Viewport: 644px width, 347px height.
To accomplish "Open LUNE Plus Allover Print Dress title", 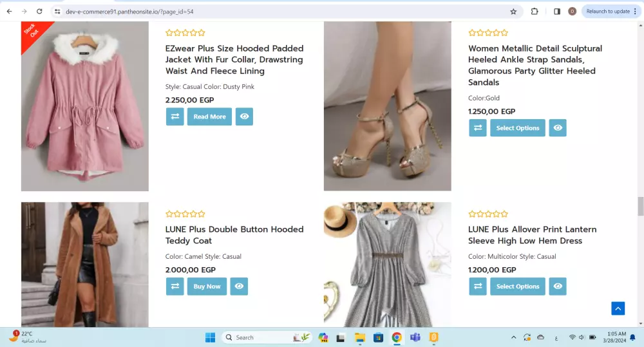I will tap(533, 235).
